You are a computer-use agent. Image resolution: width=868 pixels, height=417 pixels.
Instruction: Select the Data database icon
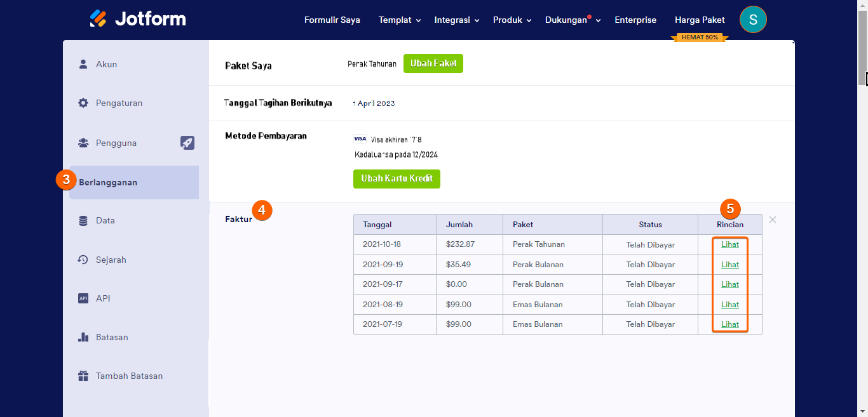coord(83,221)
